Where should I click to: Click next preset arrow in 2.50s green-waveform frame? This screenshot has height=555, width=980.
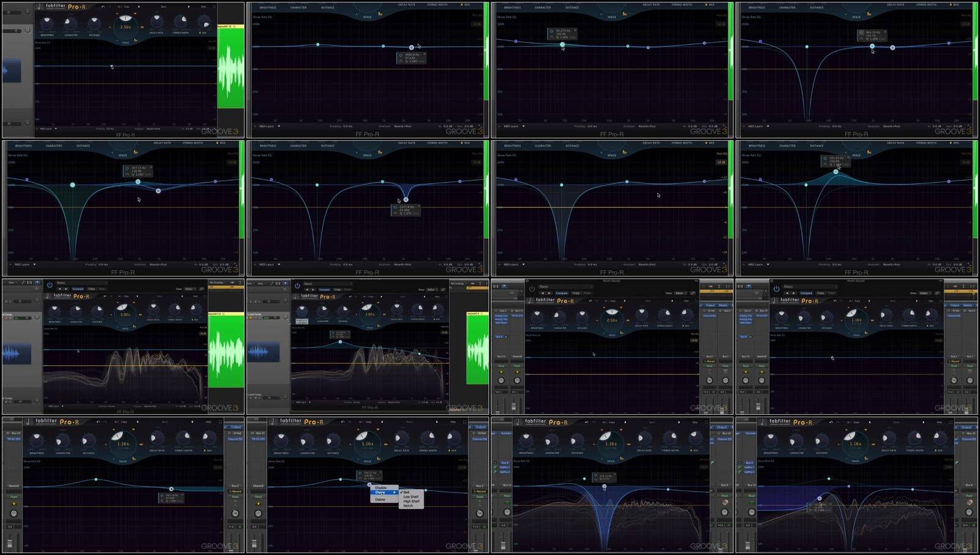tap(189, 7)
